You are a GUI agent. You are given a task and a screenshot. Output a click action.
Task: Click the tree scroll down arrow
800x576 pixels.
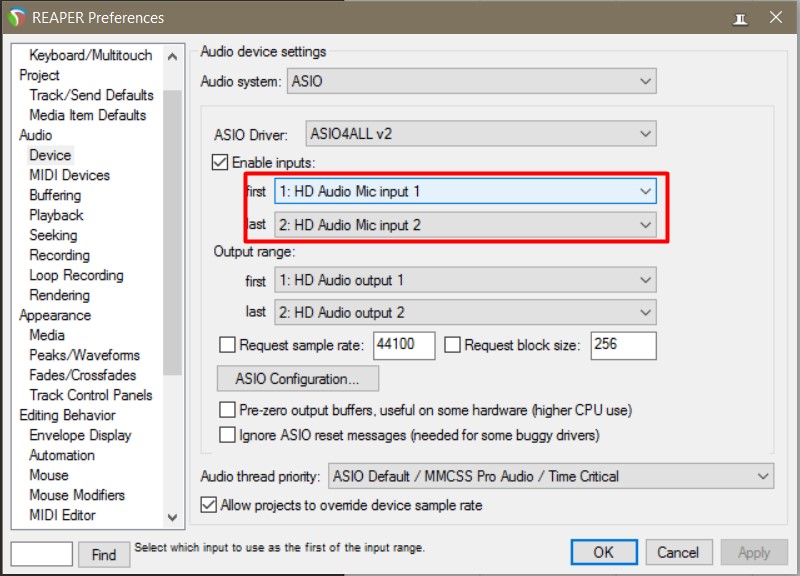pyautogui.click(x=173, y=516)
